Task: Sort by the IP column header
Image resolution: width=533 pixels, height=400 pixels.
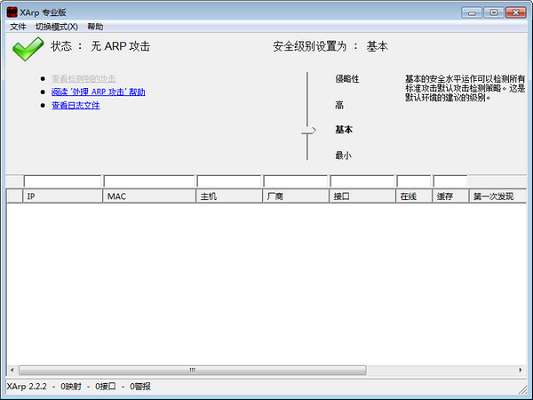Action: (63, 196)
